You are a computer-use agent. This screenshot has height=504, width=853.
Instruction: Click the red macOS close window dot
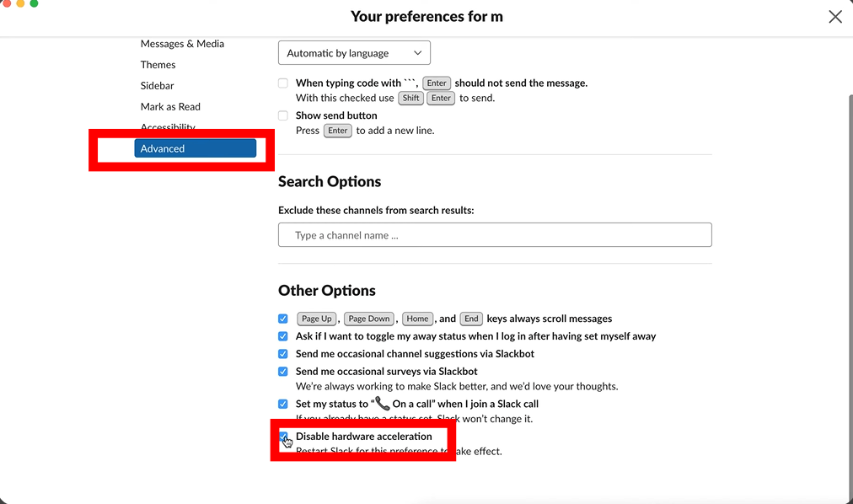[3, 3]
